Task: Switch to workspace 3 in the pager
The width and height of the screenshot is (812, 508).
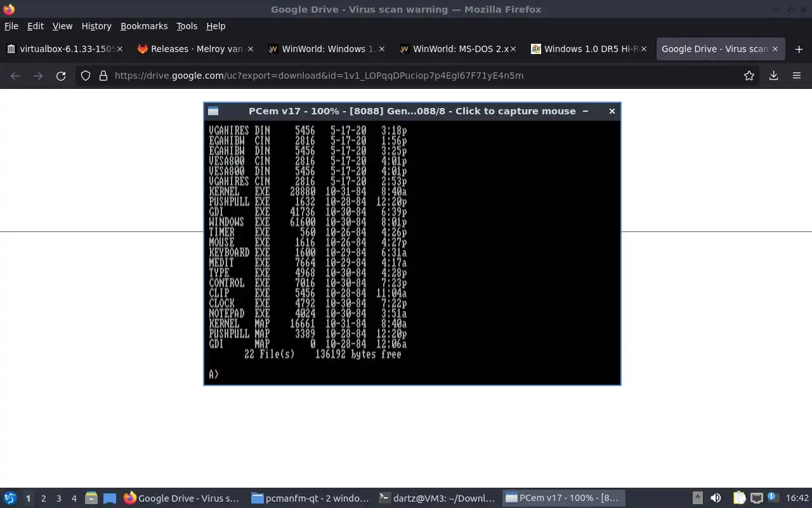Action: point(58,498)
